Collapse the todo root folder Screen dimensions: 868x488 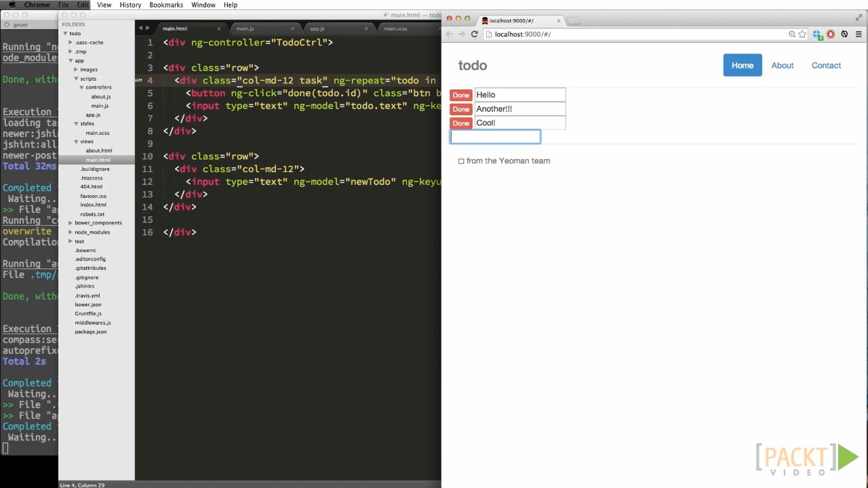(65, 33)
